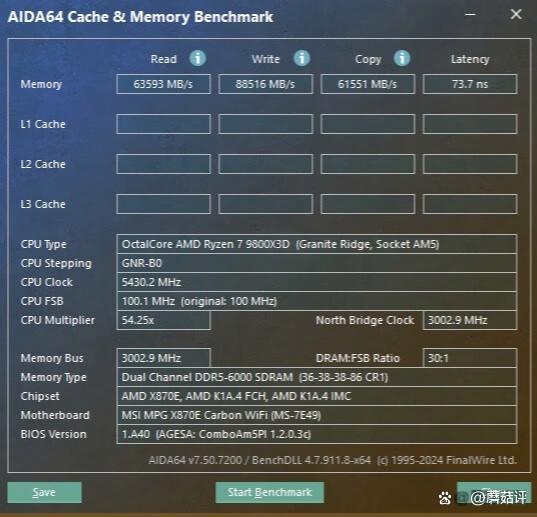
Task: Click the North Bridge Clock value
Action: tap(470, 320)
